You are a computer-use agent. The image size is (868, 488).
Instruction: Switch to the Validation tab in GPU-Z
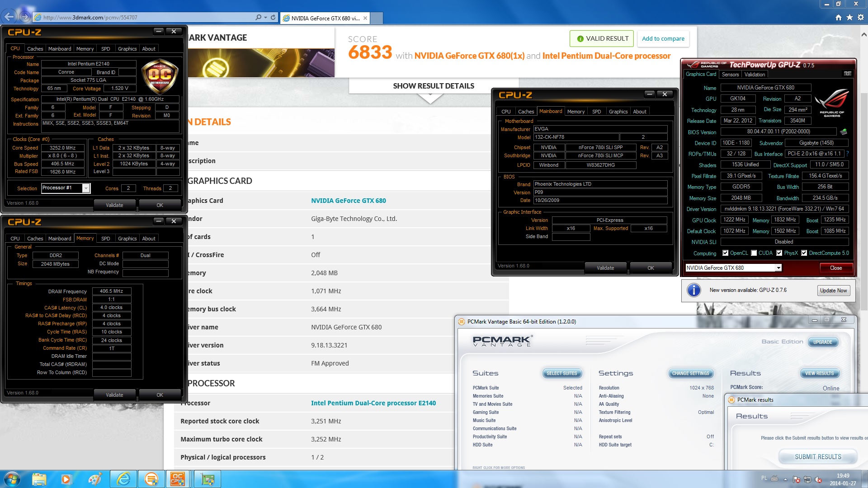(755, 75)
